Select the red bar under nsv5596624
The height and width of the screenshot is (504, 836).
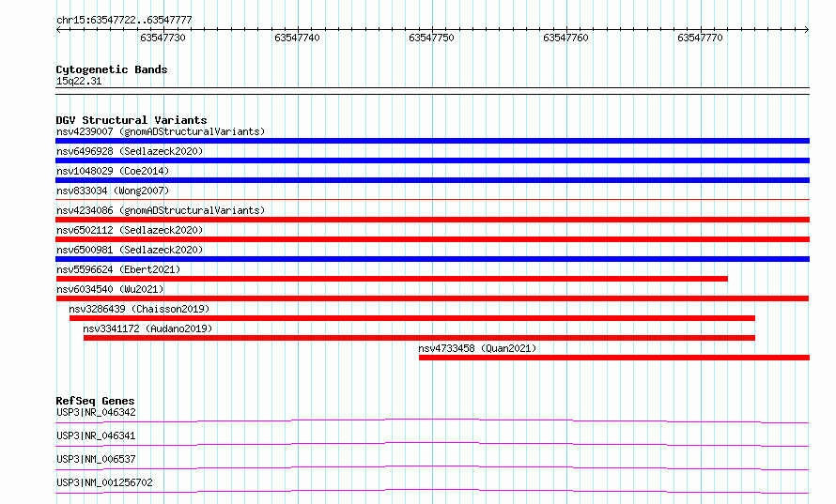pyautogui.click(x=392, y=279)
